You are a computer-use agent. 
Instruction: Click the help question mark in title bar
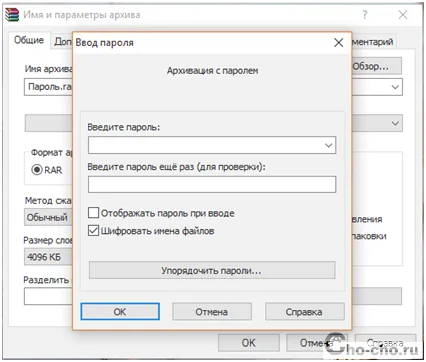coord(365,15)
